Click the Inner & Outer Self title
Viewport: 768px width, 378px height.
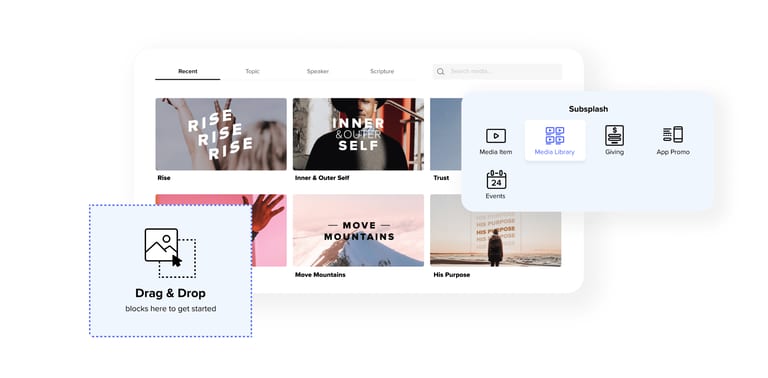tap(322, 178)
